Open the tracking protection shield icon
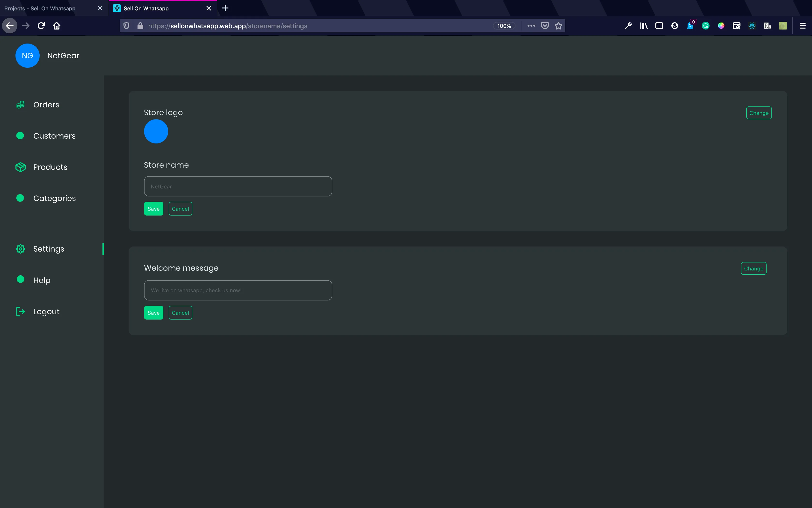This screenshot has height=508, width=812. [x=126, y=26]
